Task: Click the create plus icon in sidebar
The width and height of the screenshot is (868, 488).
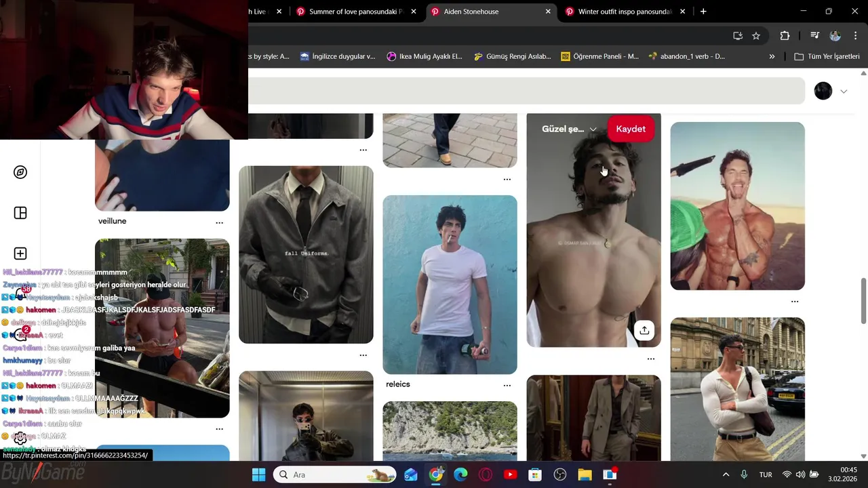Action: tap(20, 253)
